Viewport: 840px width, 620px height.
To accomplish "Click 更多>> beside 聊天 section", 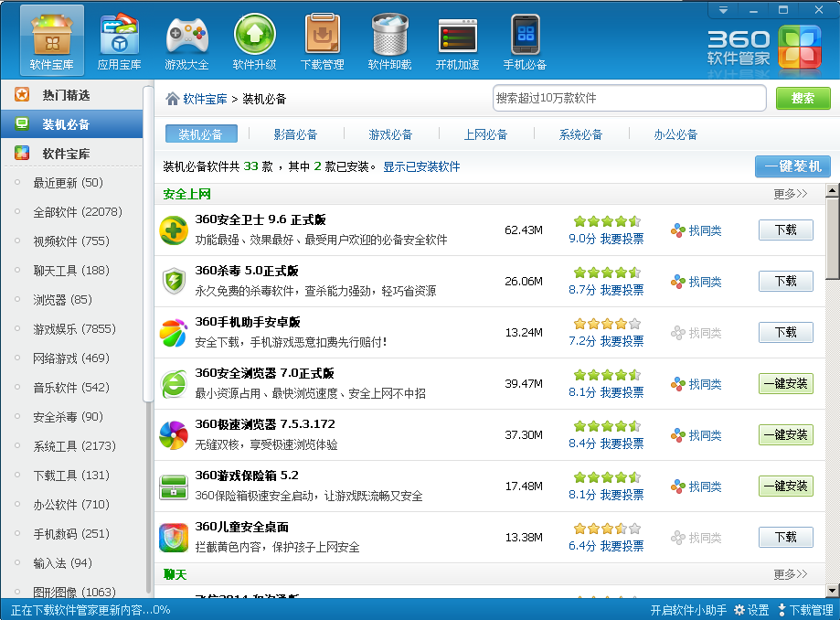I will point(790,574).
